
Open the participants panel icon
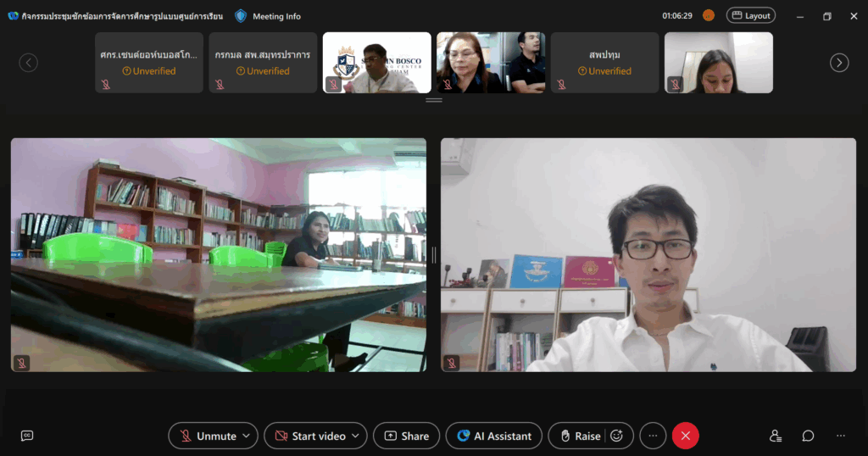pos(775,436)
